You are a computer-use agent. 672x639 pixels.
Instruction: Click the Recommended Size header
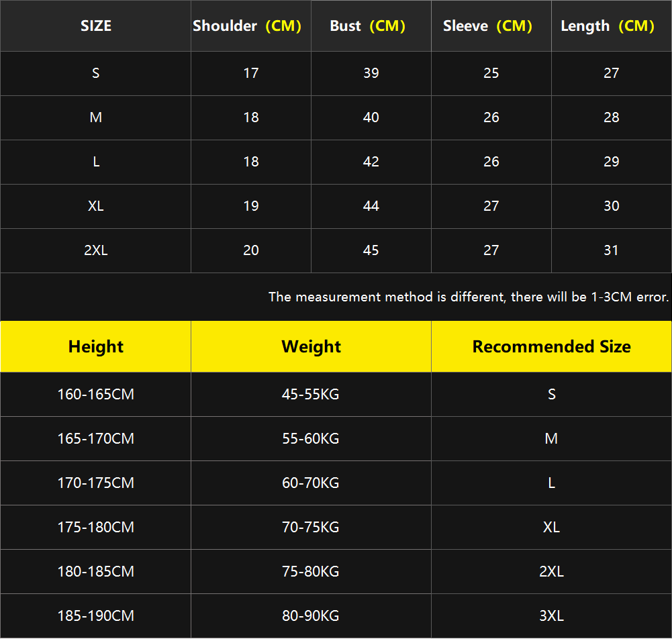[x=552, y=347]
